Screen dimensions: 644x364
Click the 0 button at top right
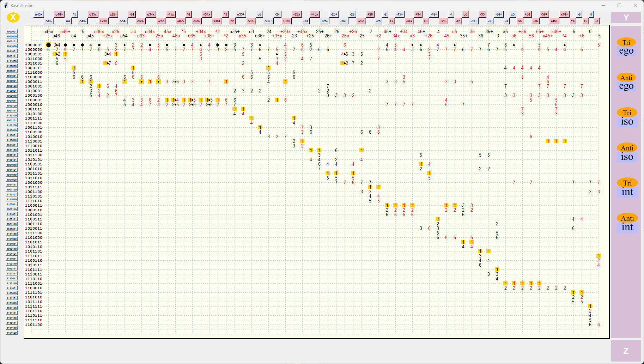(x=592, y=14)
